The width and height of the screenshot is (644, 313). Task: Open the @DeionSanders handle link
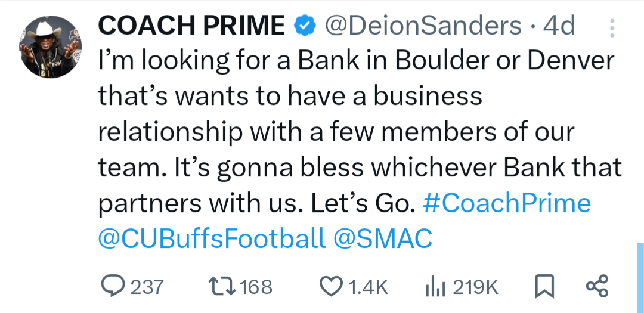point(422,26)
